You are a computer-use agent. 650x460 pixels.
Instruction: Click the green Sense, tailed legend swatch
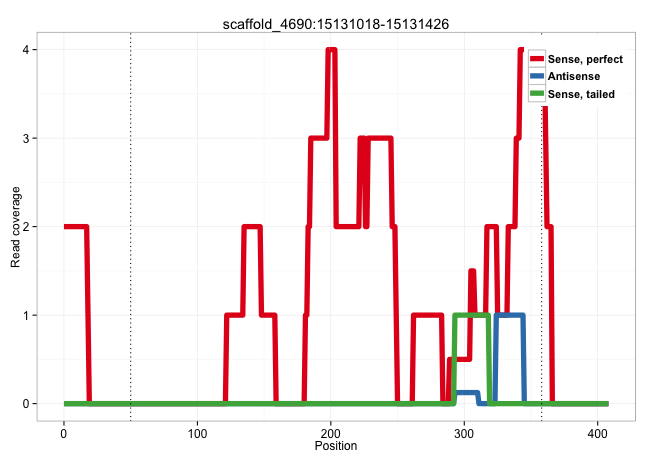537,94
